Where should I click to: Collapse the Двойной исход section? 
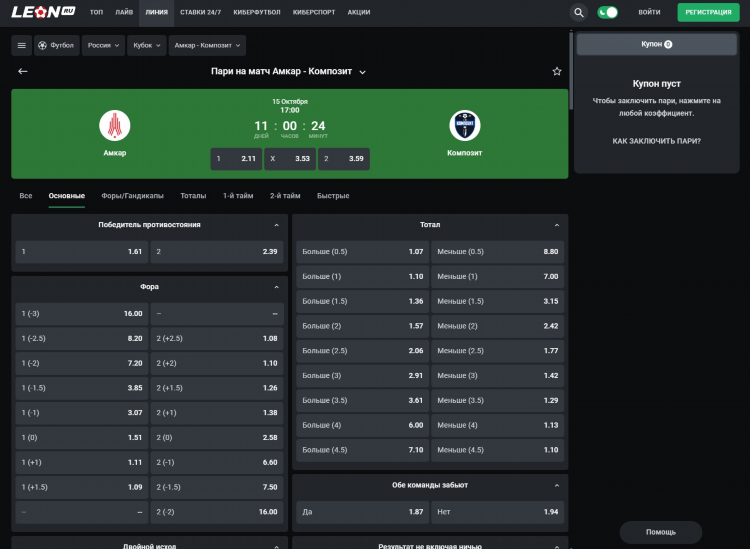276,546
